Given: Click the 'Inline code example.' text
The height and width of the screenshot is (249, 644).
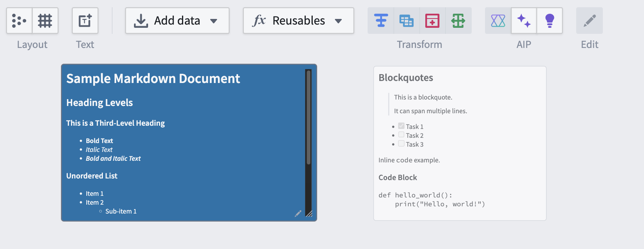Looking at the screenshot, I should [409, 160].
